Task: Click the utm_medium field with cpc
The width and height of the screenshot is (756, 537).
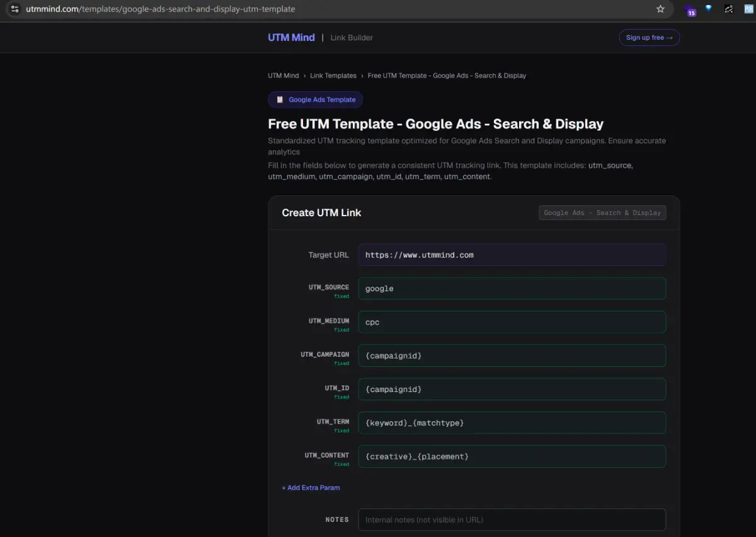Action: click(512, 322)
